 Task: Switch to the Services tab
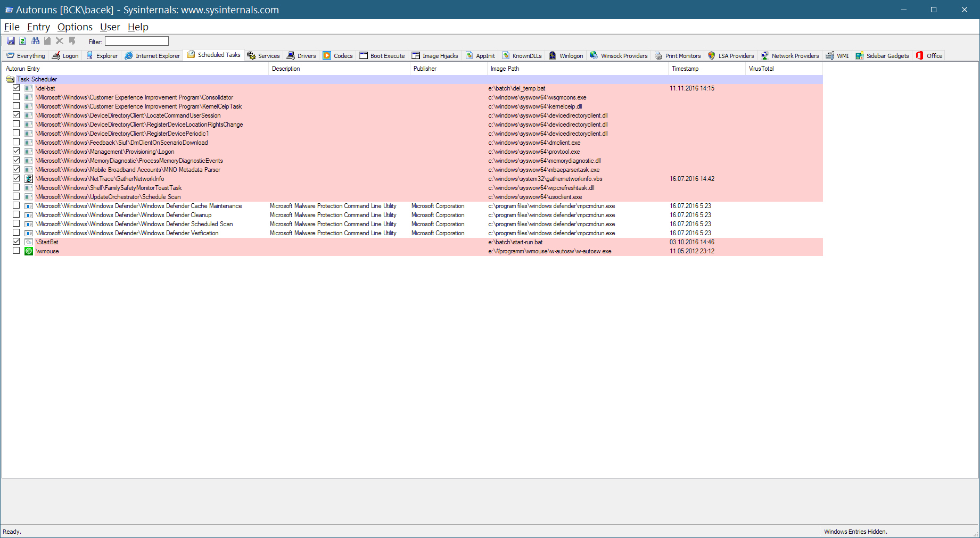click(263, 56)
